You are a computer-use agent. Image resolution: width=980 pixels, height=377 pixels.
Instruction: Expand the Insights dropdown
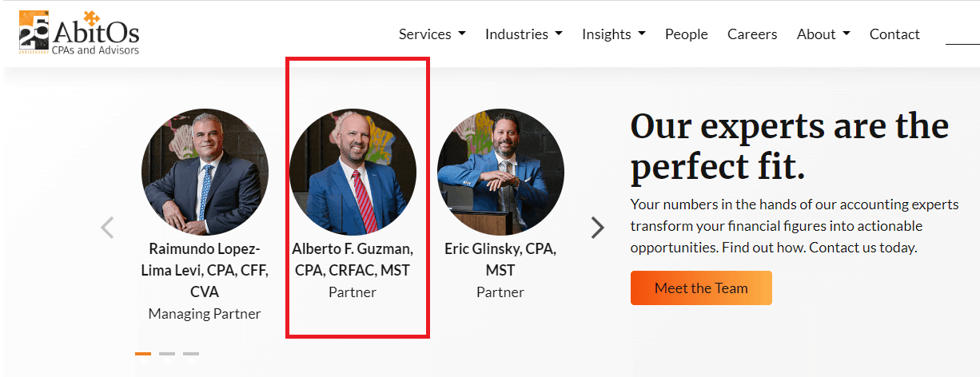tap(613, 34)
